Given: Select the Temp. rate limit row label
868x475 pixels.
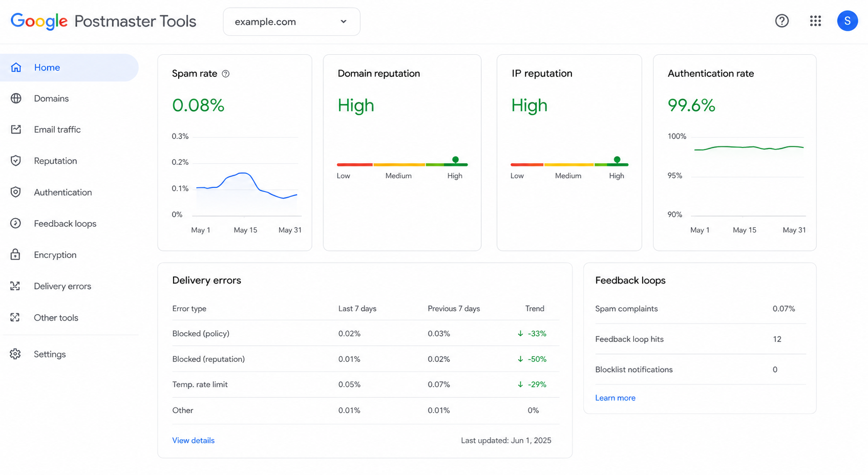Looking at the screenshot, I should (x=200, y=384).
